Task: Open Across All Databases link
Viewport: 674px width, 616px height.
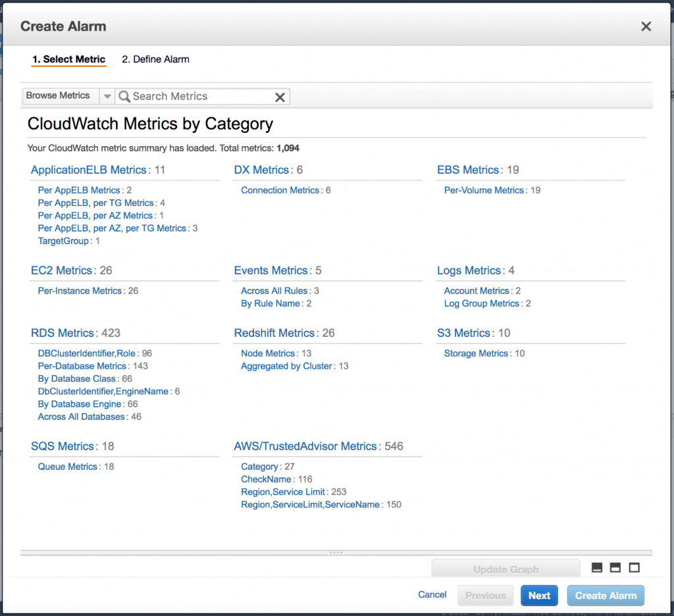Action: click(81, 417)
